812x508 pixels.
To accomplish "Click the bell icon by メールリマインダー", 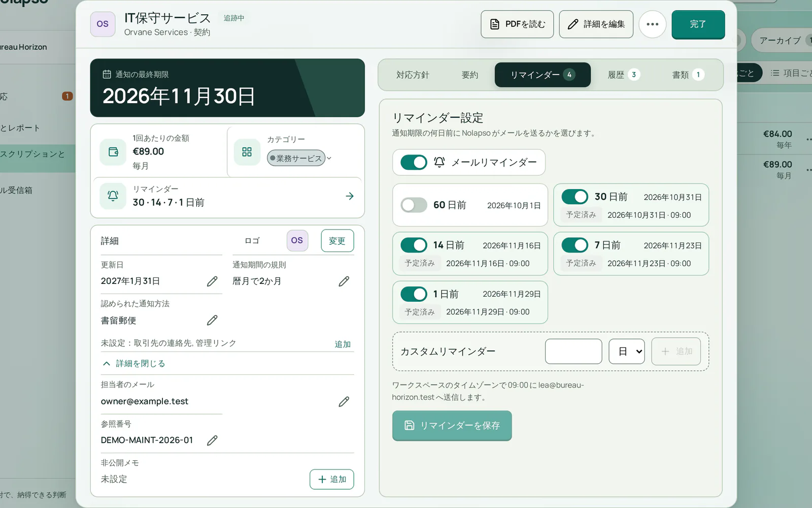I will pos(439,162).
